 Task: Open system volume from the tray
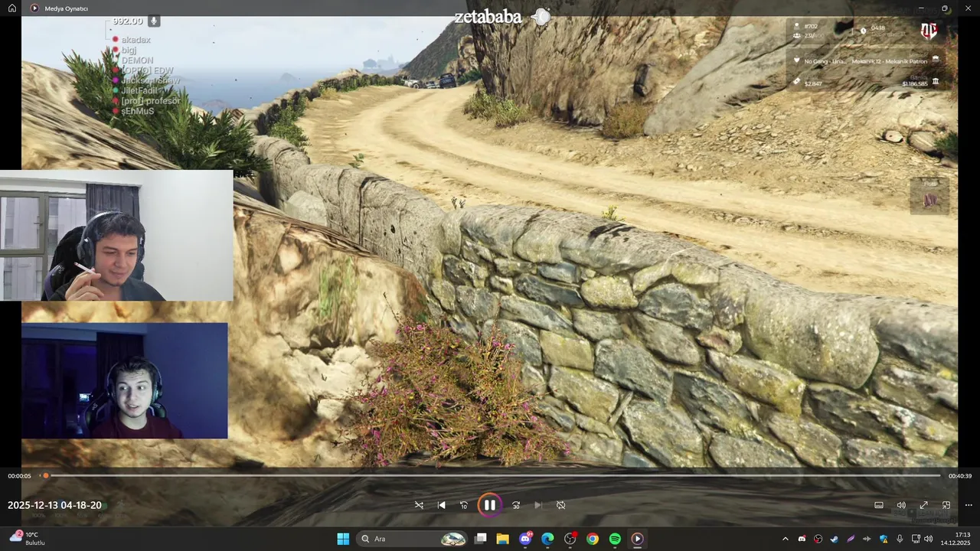929,539
